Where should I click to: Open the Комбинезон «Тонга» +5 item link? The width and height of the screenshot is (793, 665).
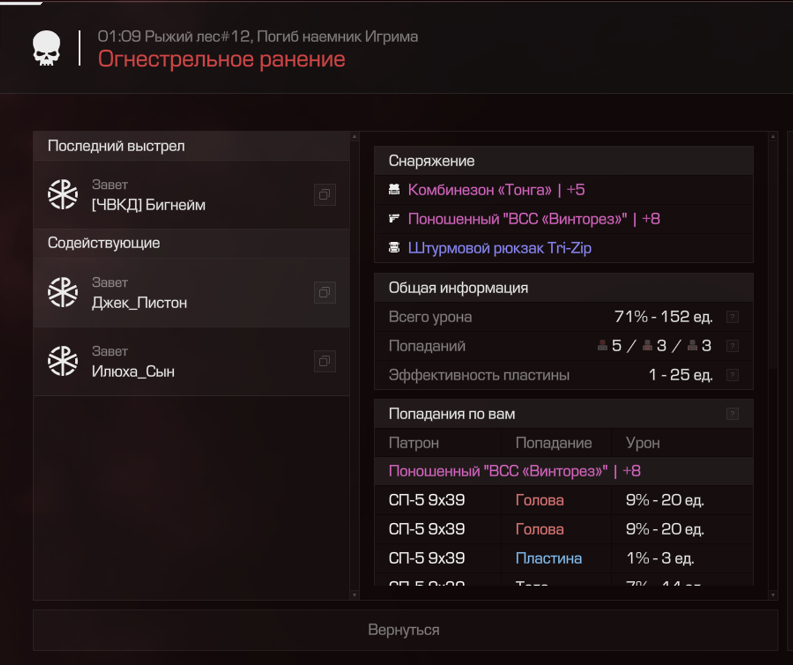pyautogui.click(x=496, y=190)
